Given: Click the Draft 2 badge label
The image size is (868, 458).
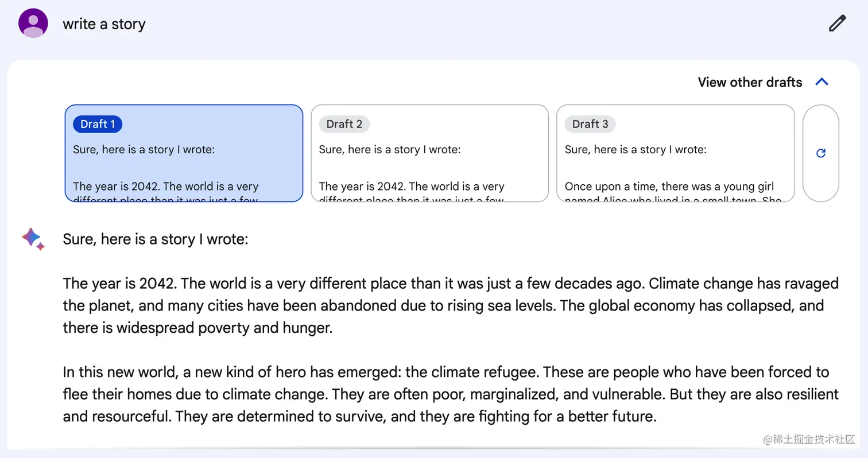Looking at the screenshot, I should point(344,124).
